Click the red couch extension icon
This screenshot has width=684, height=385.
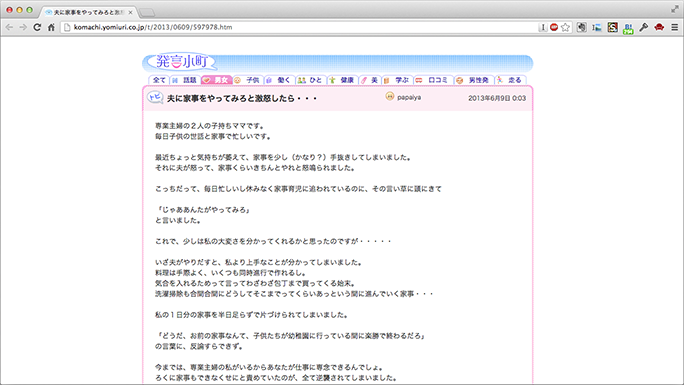(x=659, y=27)
